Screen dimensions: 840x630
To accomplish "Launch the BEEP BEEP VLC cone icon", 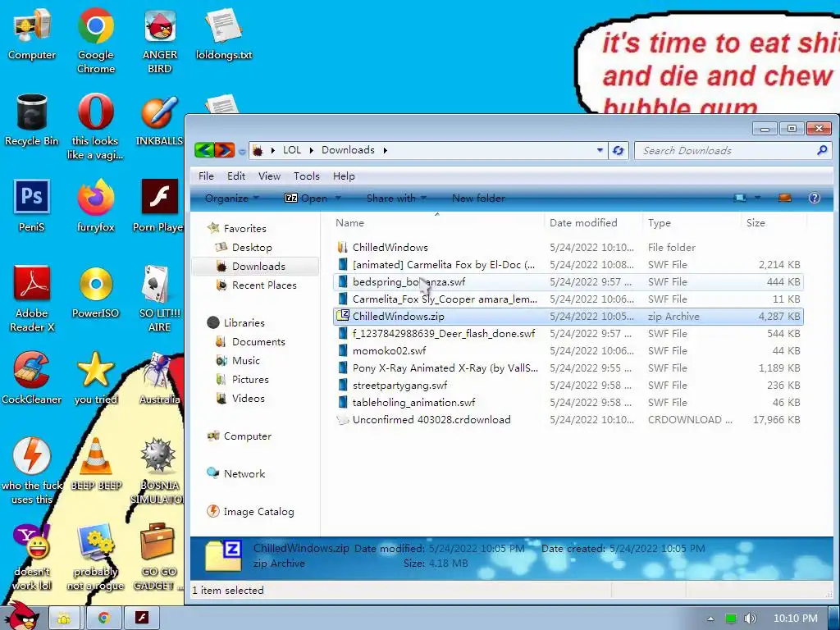I will (96, 464).
